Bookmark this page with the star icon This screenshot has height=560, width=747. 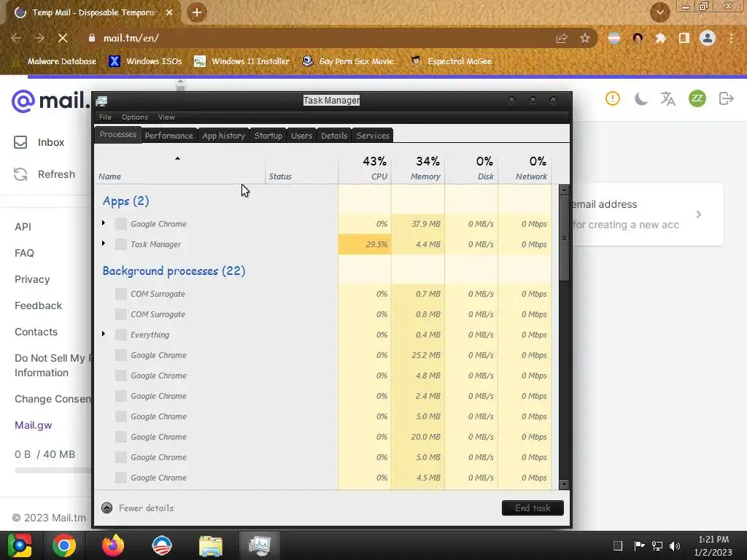tap(585, 38)
